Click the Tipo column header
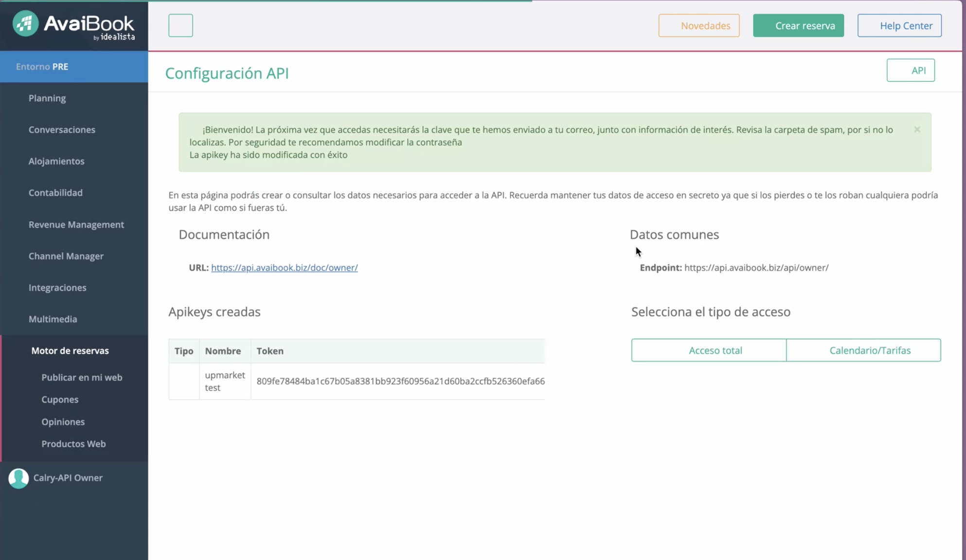Image resolution: width=966 pixels, height=560 pixels. click(x=184, y=351)
